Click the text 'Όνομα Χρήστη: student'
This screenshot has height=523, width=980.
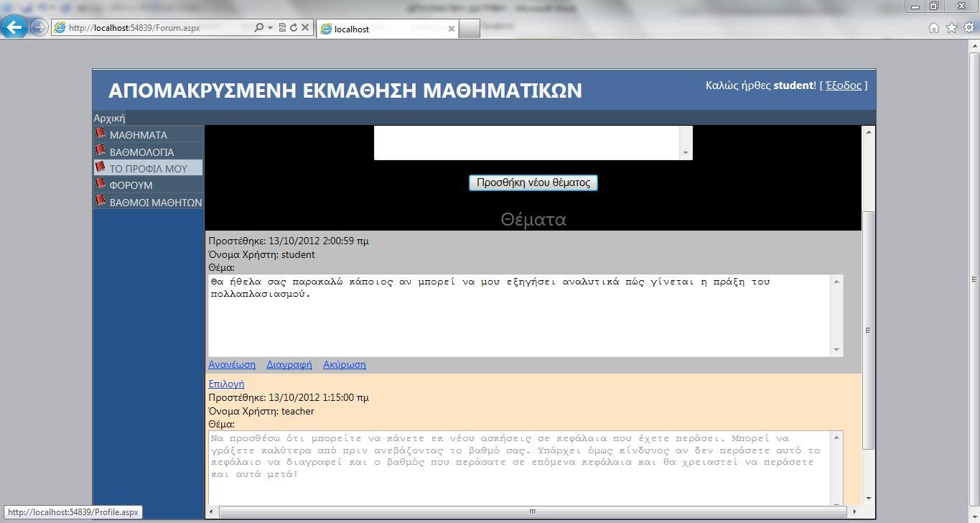click(261, 254)
